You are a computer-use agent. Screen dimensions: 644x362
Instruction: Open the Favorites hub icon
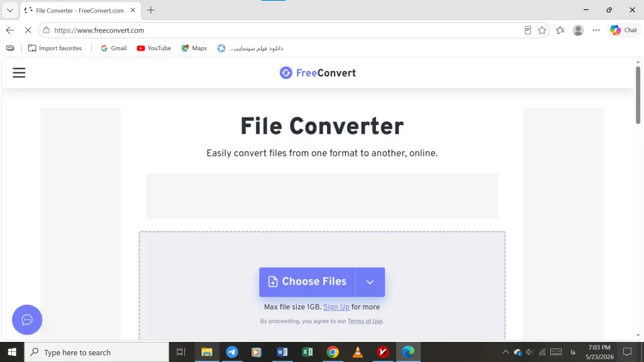(560, 30)
